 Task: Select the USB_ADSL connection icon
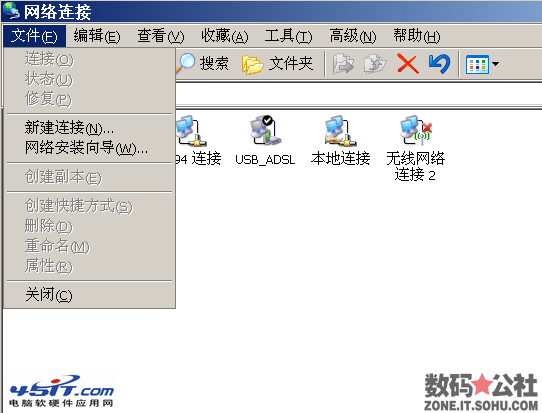tap(265, 130)
